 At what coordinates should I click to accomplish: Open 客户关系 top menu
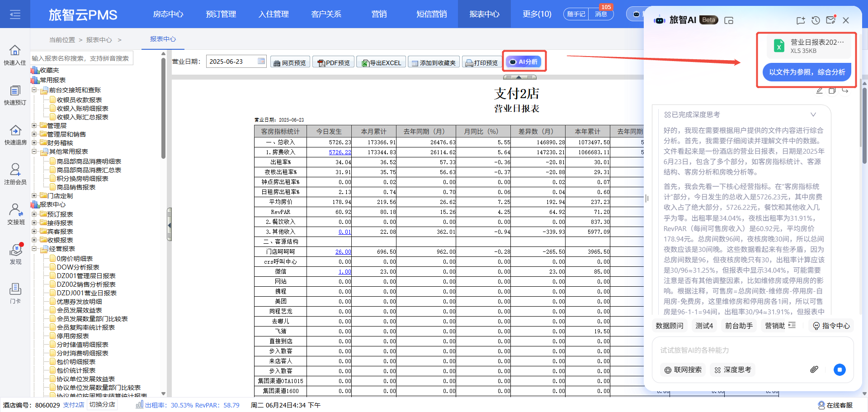click(x=326, y=14)
